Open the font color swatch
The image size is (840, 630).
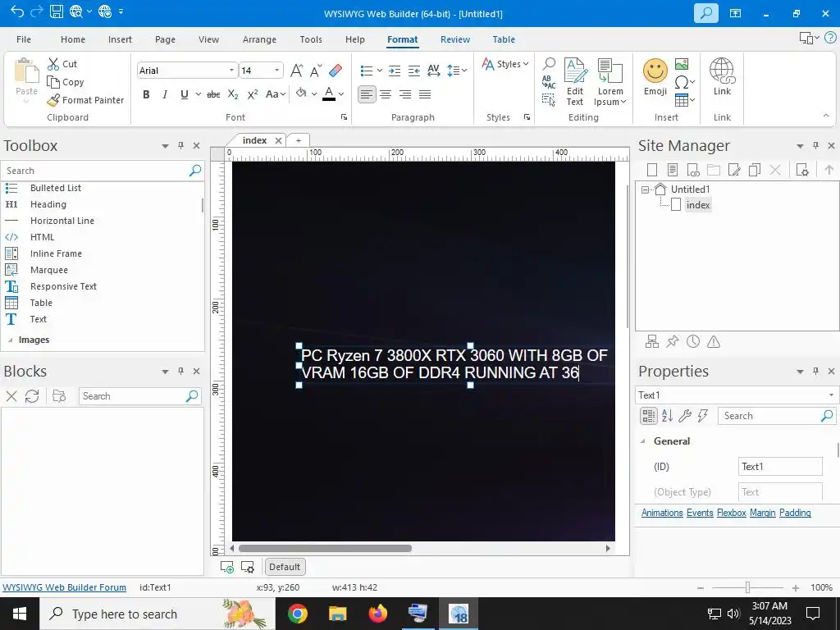point(329,94)
